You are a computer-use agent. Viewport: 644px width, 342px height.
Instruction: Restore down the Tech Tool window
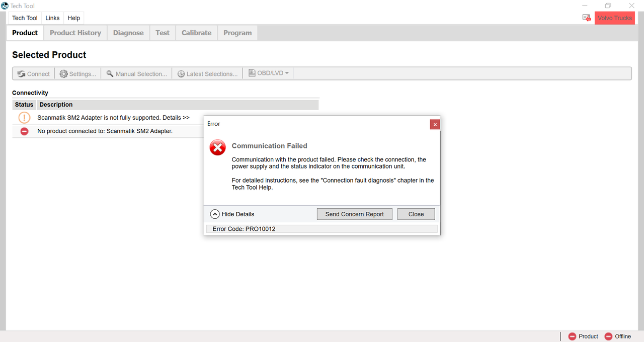tap(608, 6)
